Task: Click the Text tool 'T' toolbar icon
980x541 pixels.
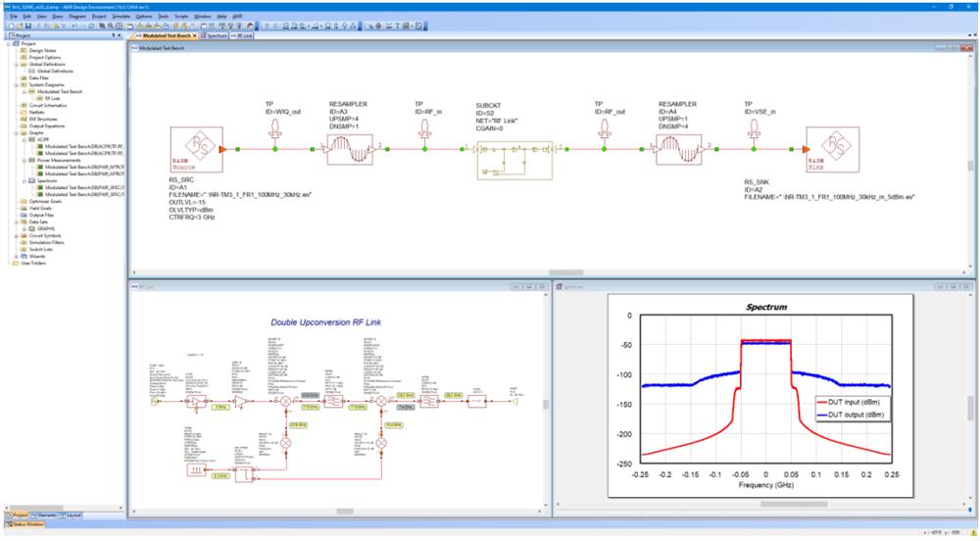Action: click(398, 26)
